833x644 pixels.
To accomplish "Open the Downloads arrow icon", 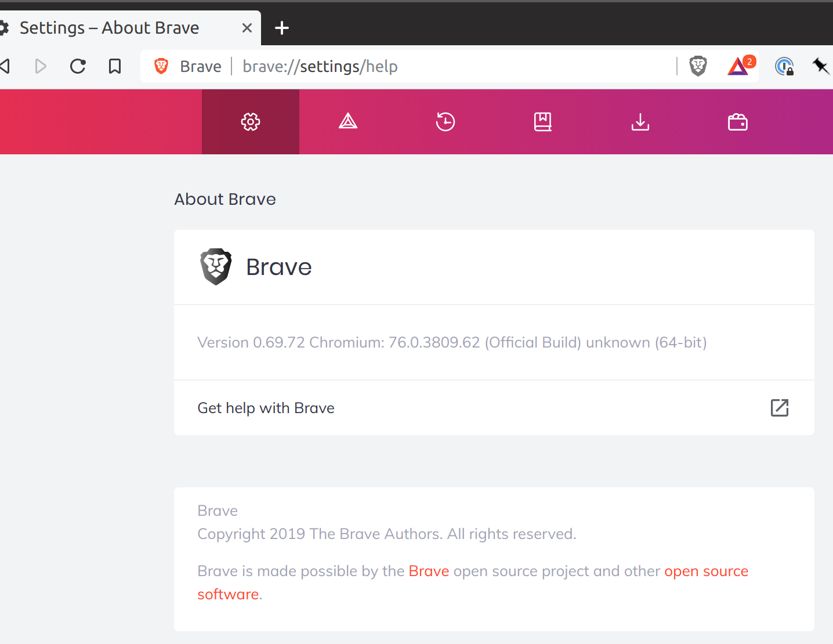I will [640, 122].
